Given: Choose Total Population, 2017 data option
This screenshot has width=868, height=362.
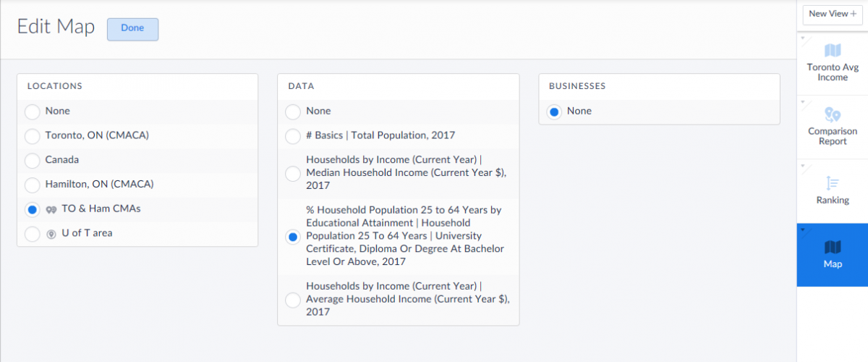Looking at the screenshot, I should pos(293,135).
